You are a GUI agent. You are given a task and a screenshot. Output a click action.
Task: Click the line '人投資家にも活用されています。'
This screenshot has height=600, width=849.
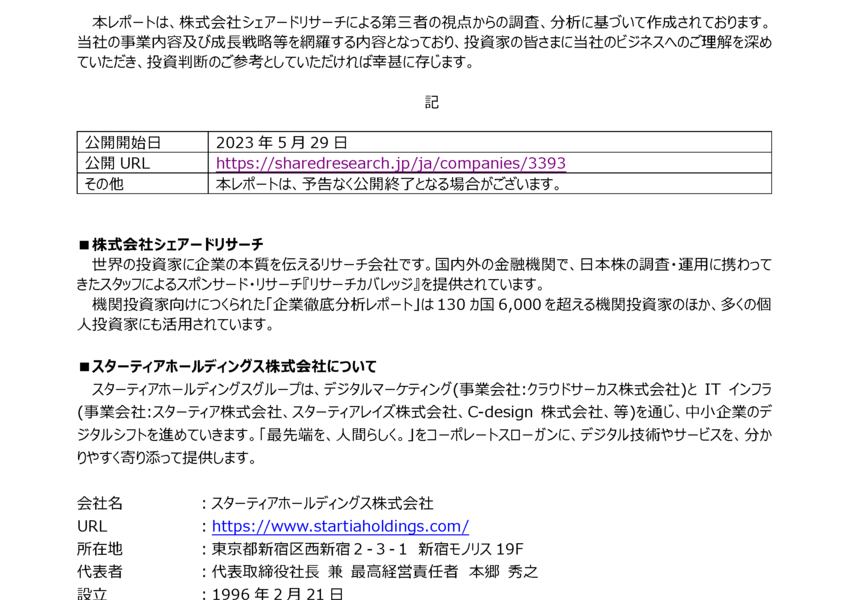point(175,325)
